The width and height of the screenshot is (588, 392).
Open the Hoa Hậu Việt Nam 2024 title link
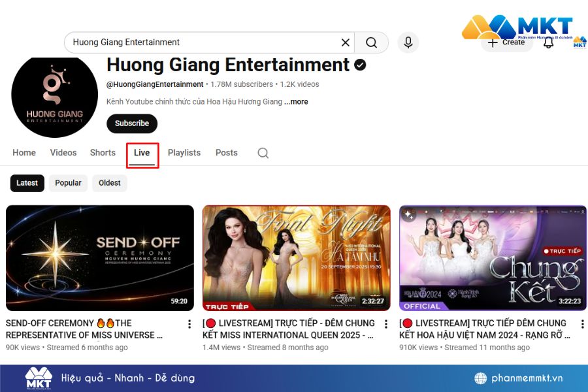485,329
